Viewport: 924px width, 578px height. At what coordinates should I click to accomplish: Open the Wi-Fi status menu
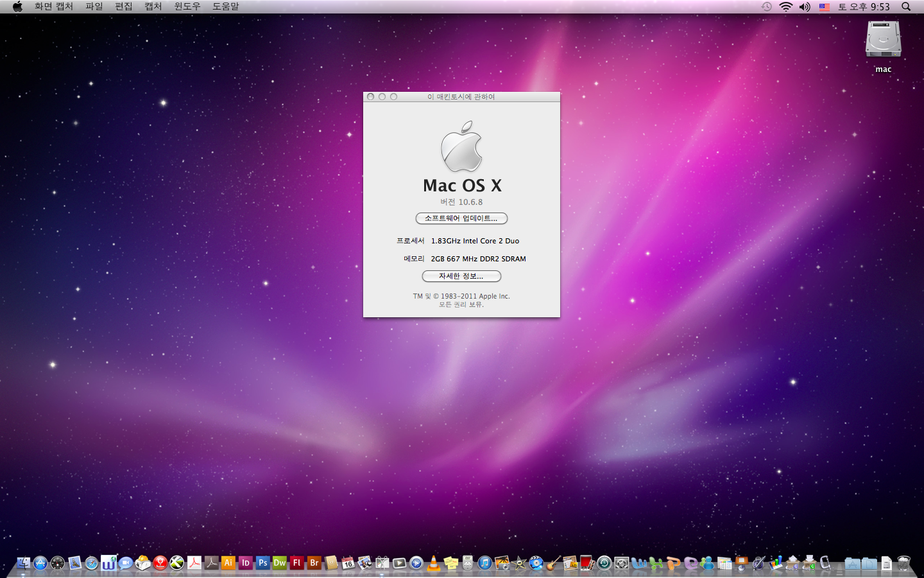pos(786,6)
